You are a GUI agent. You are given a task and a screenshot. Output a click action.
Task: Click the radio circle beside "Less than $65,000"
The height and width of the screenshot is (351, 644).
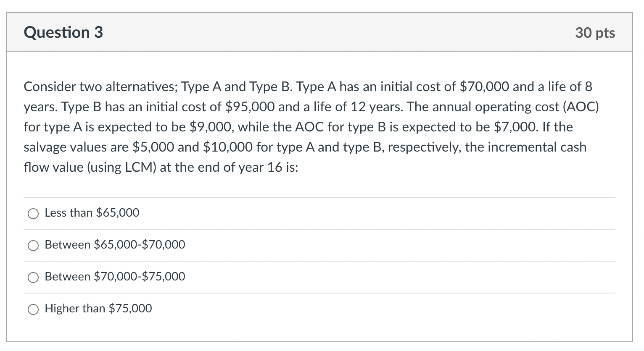point(33,214)
